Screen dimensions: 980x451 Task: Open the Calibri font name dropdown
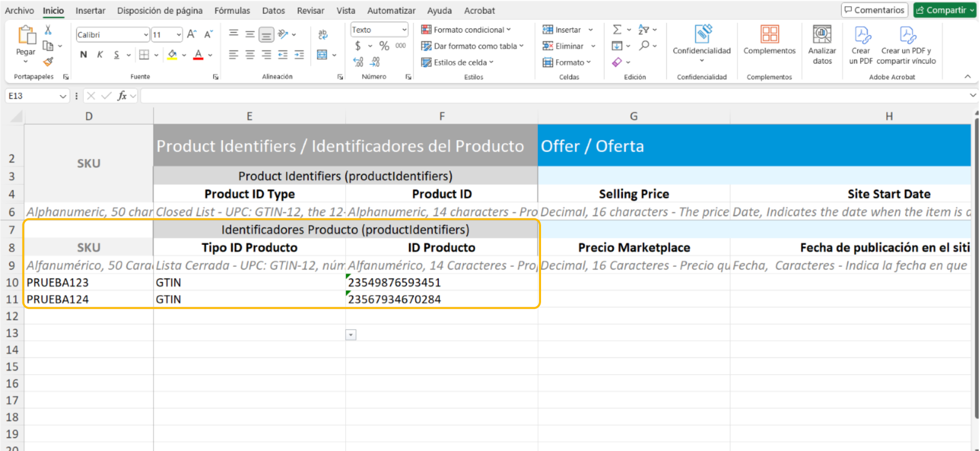coord(146,35)
